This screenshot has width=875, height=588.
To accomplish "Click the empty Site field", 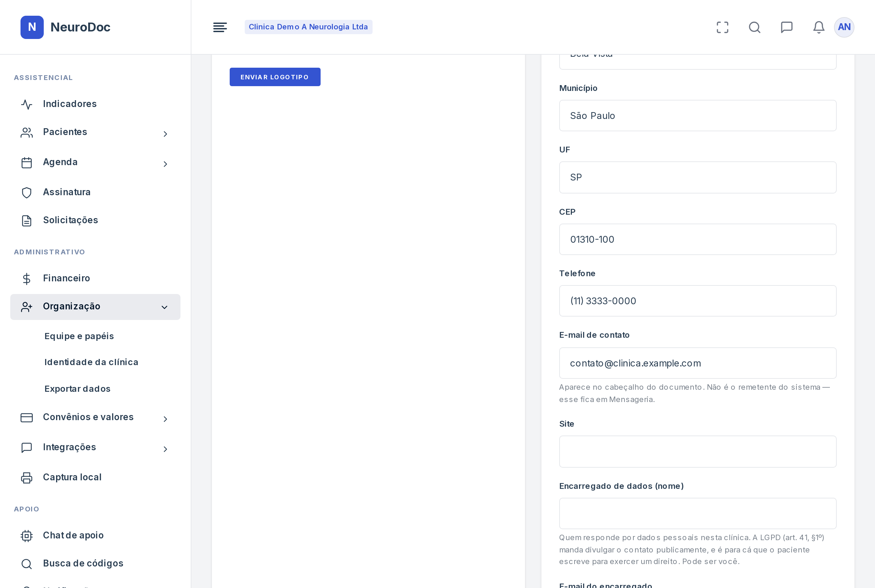I will point(697,452).
